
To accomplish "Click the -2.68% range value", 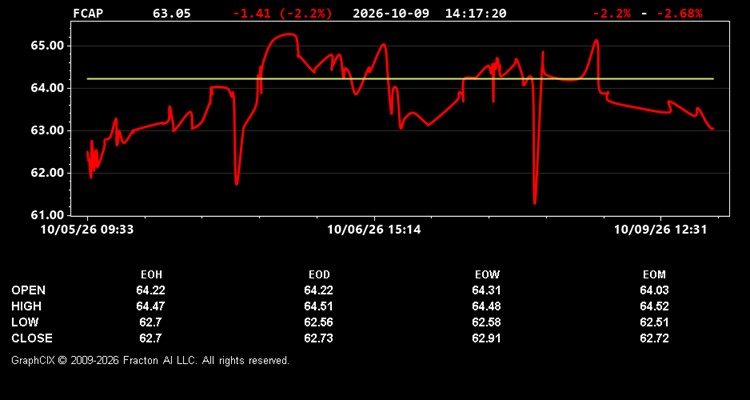I will coord(680,13).
